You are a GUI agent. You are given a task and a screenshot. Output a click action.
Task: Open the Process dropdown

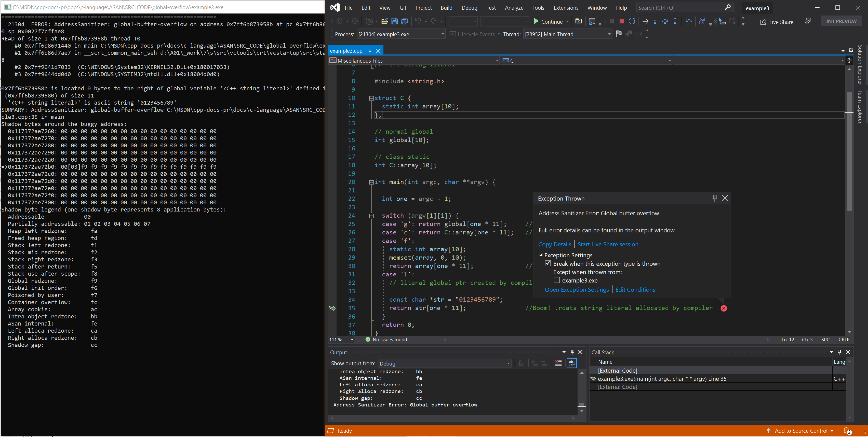click(x=443, y=34)
